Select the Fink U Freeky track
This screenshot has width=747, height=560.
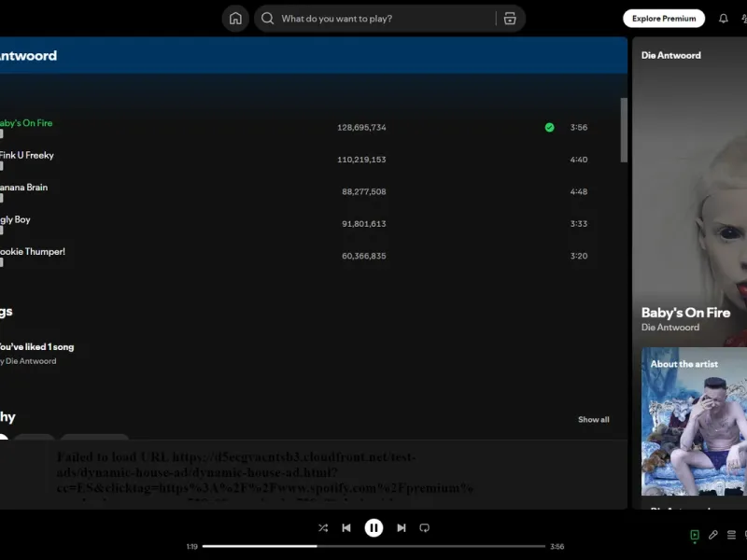click(x=27, y=155)
